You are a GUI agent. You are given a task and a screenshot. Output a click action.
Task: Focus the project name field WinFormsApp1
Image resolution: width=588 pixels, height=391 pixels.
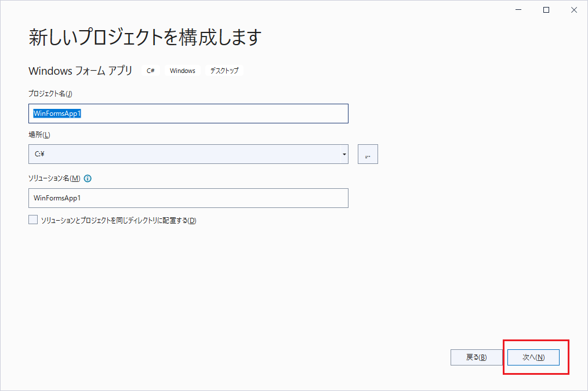[x=188, y=114]
